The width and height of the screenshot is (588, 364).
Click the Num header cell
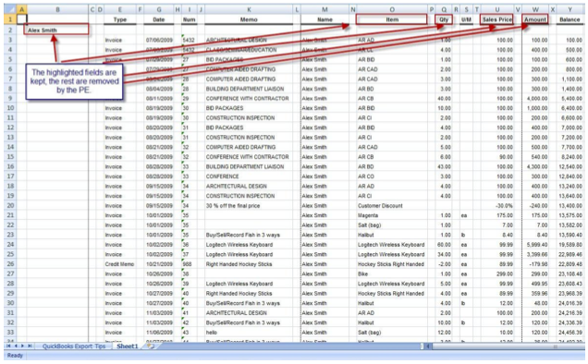(x=189, y=19)
